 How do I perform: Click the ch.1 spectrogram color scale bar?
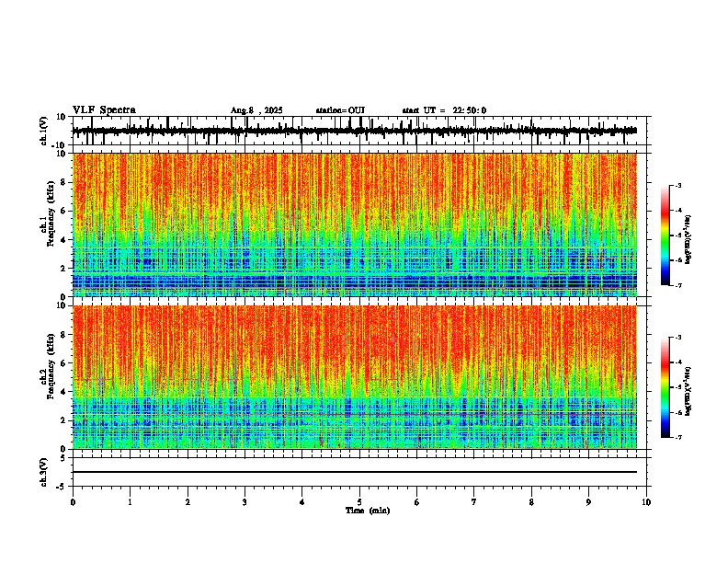[665, 236]
